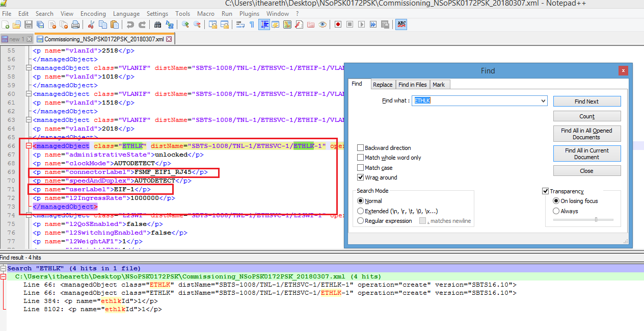Open the Line 384 ethlkId search result
Viewport: 644px width, 331px height.
pyautogui.click(x=92, y=301)
